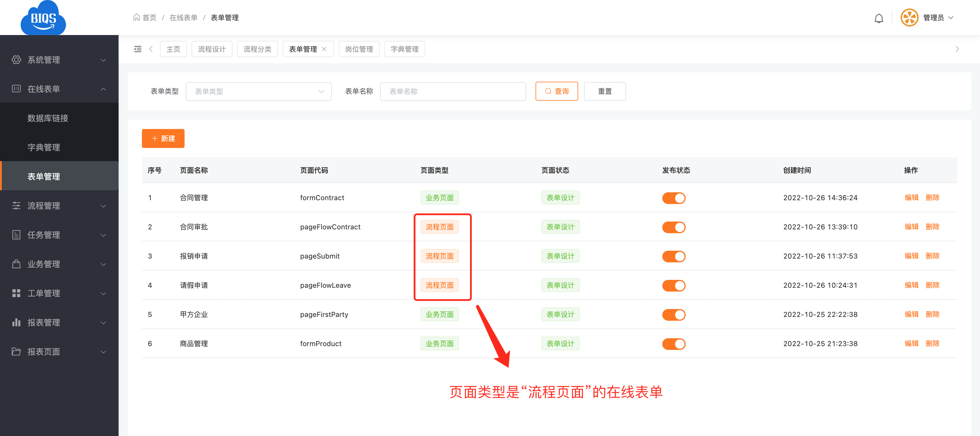Collapse the 在线表单 menu
Image resolution: width=980 pixels, height=436 pixels.
coord(59,88)
